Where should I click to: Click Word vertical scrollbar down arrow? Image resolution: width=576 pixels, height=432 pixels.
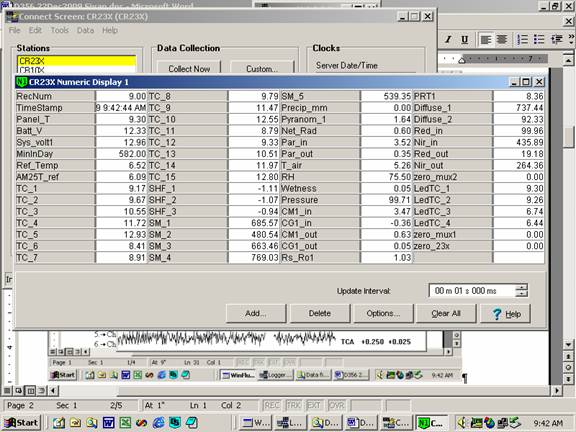(568, 344)
